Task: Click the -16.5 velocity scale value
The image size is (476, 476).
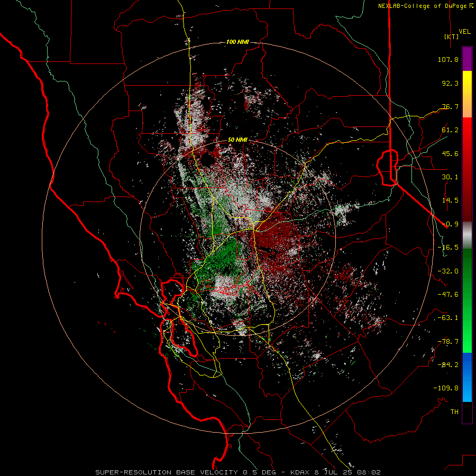Action: tap(448, 248)
